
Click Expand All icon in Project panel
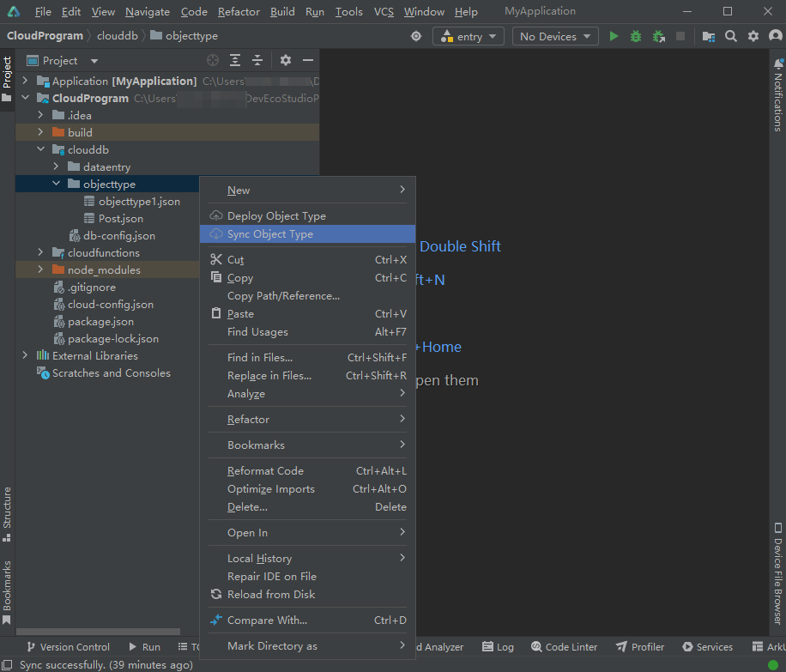(235, 61)
